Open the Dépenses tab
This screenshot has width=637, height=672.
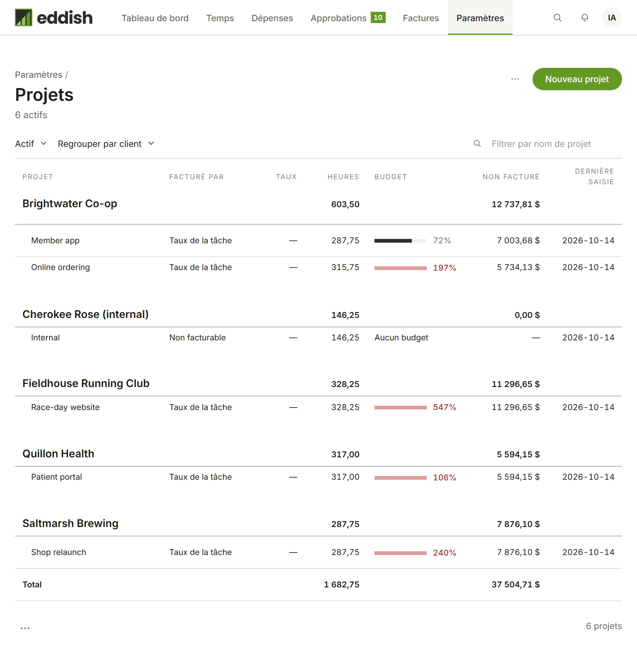click(272, 18)
